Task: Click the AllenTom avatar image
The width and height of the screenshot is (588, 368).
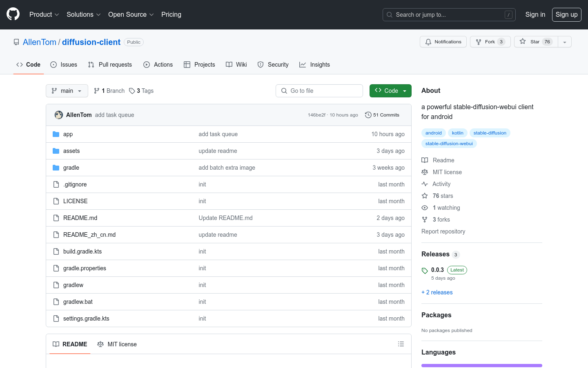Action: (59, 115)
